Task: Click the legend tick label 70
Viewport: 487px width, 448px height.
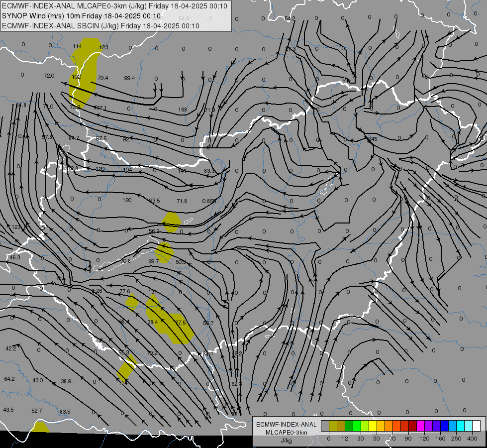Action: 392,439
